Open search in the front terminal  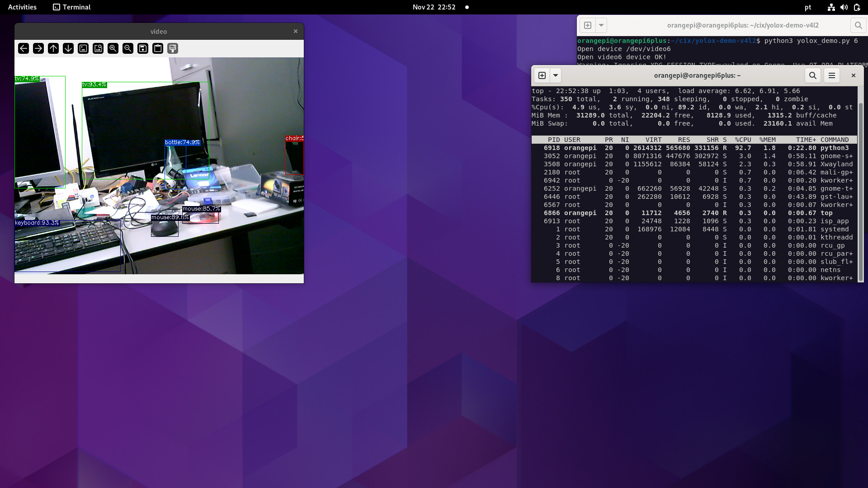point(812,75)
